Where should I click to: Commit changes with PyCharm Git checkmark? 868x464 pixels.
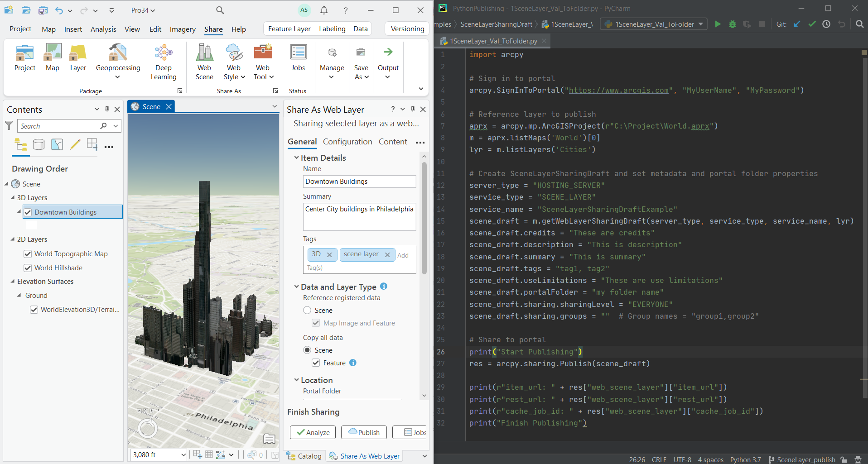[811, 24]
